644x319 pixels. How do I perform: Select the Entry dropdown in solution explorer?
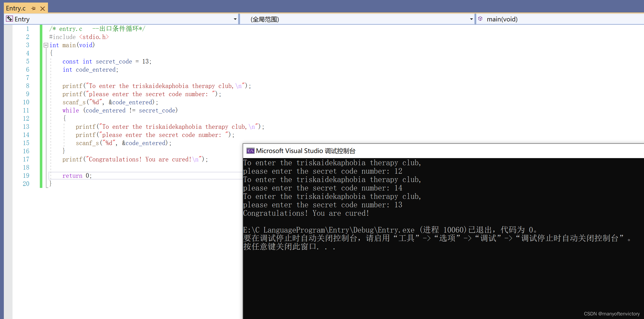tap(119, 19)
